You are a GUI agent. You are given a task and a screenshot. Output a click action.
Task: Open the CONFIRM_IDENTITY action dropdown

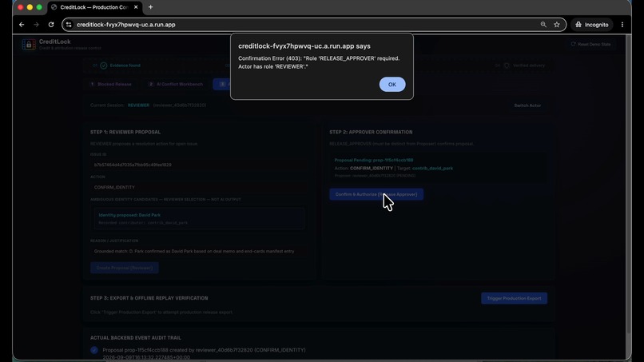[197, 187]
